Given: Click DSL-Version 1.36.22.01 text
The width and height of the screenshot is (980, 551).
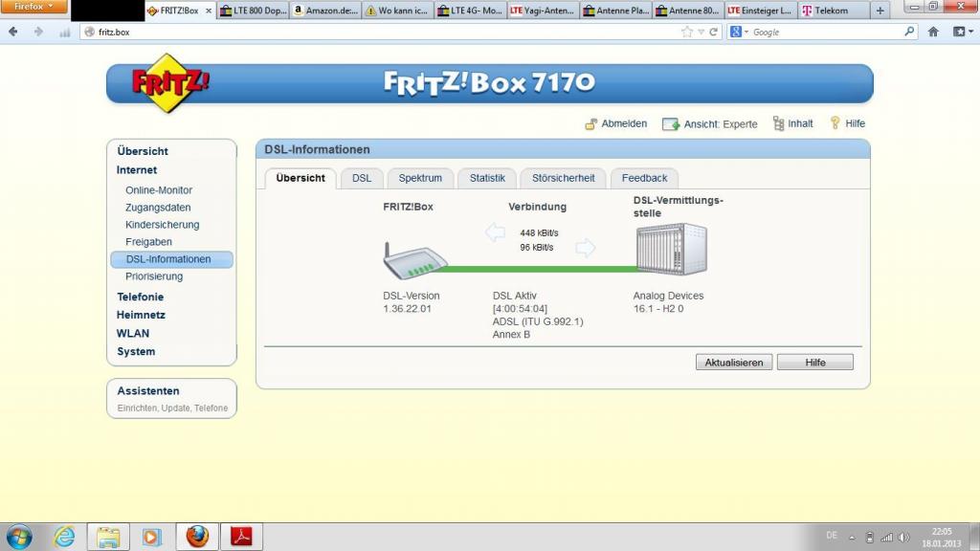Looking at the screenshot, I should pos(412,302).
